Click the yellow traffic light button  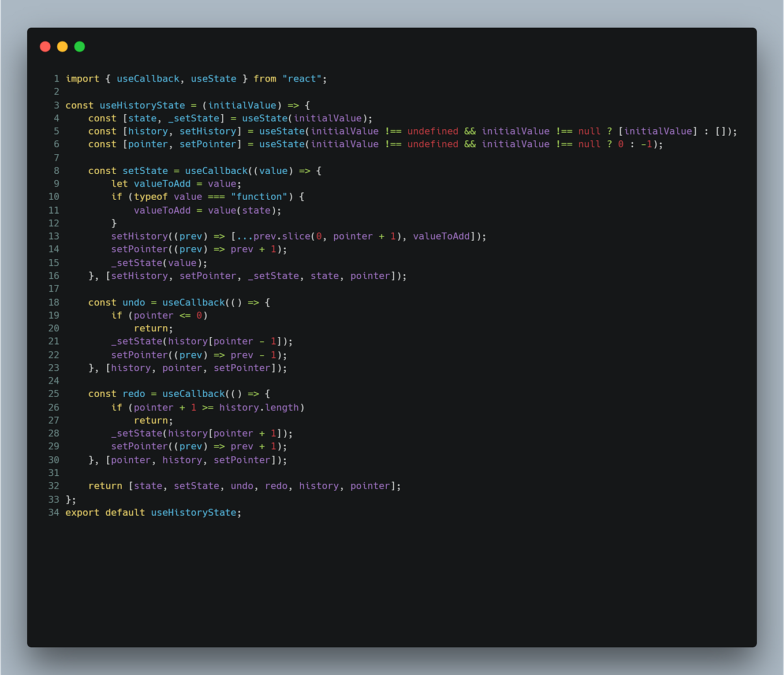point(62,46)
